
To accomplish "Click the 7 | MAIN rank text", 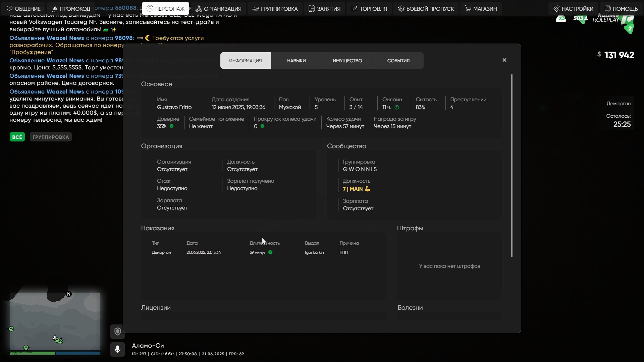I will coord(353,189).
